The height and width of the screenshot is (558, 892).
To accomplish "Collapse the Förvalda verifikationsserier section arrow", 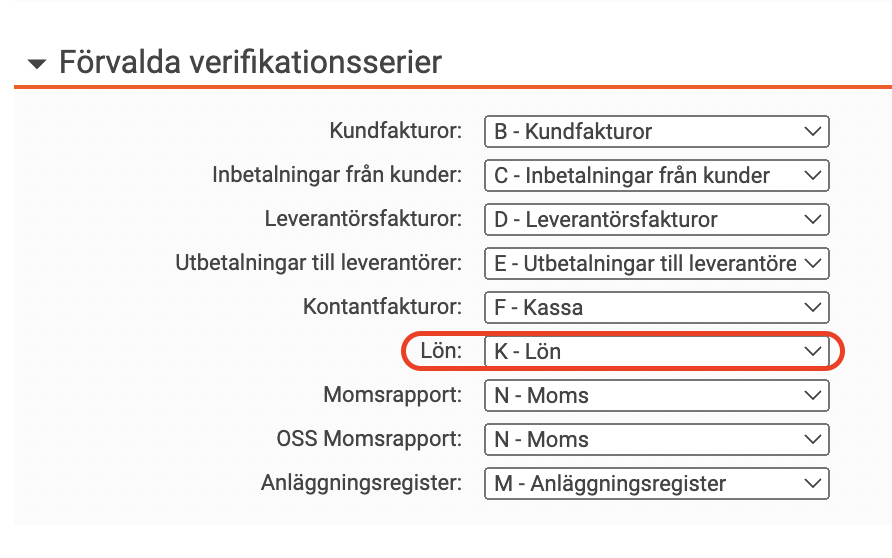I will tap(38, 65).
